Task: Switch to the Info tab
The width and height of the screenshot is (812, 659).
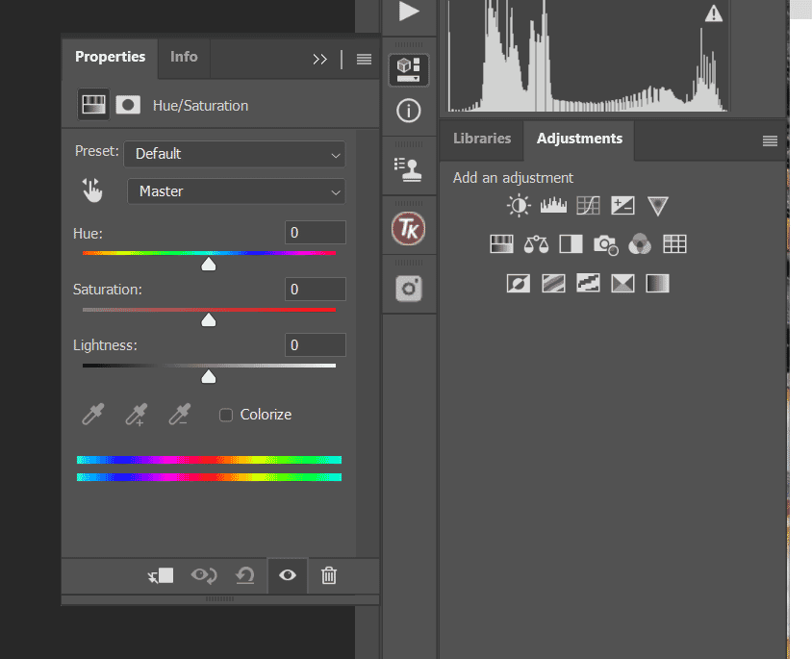Action: [184, 57]
